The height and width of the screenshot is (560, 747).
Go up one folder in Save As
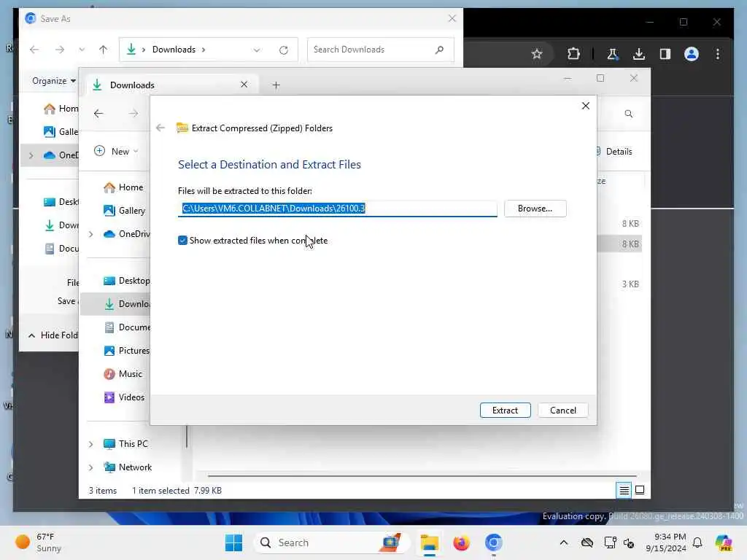coord(103,50)
